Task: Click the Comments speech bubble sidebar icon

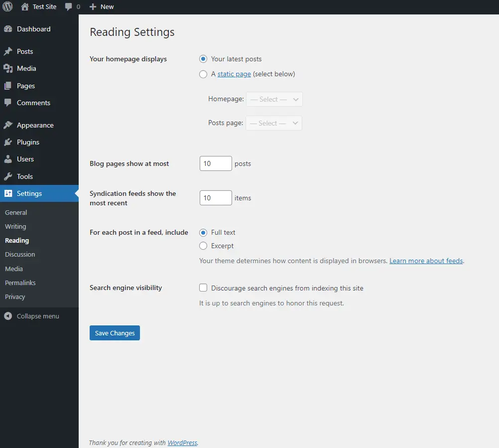Action: pos(8,103)
